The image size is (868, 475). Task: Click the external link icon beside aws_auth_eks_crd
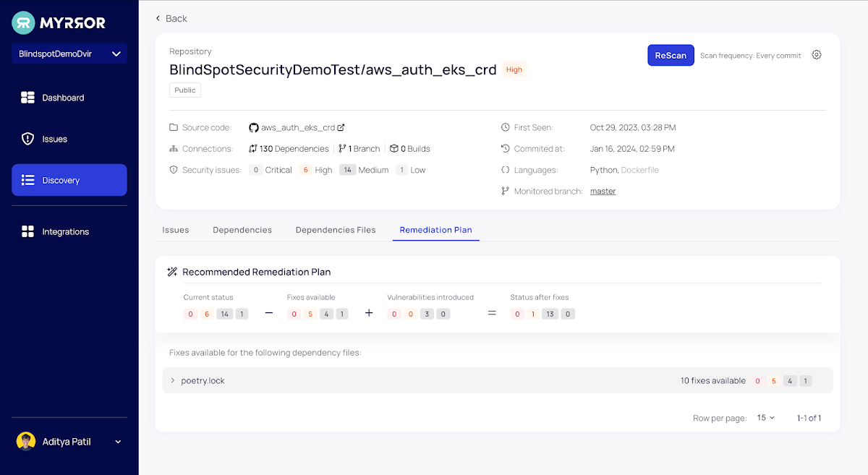pos(341,127)
